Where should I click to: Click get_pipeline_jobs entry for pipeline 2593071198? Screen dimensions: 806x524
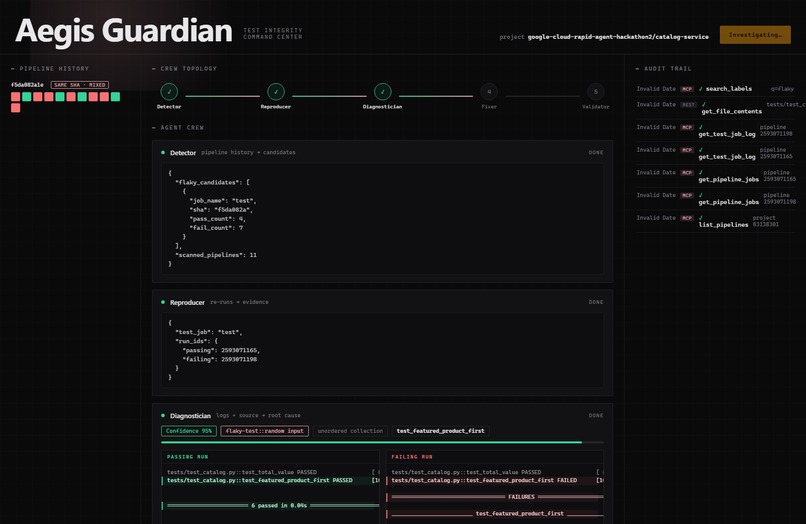(x=715, y=198)
